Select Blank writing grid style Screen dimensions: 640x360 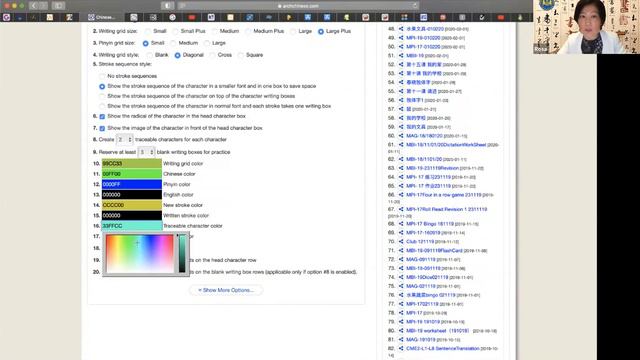point(150,55)
